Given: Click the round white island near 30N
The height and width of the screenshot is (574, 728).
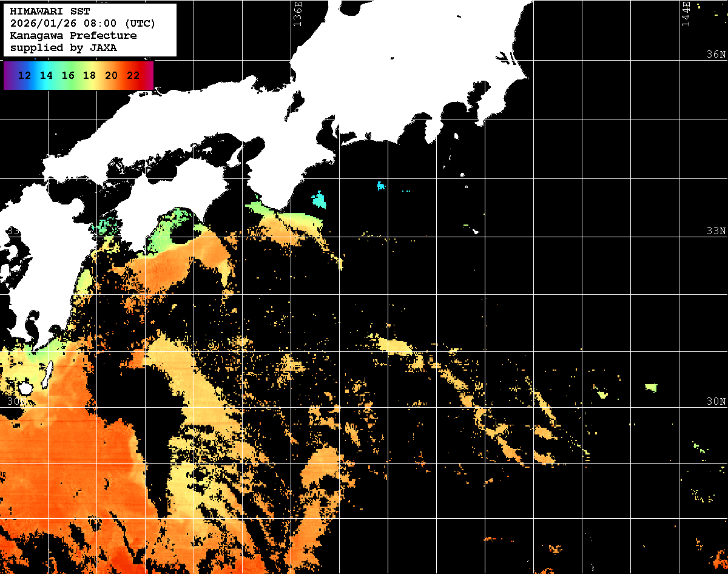Looking at the screenshot, I should pos(24,387).
